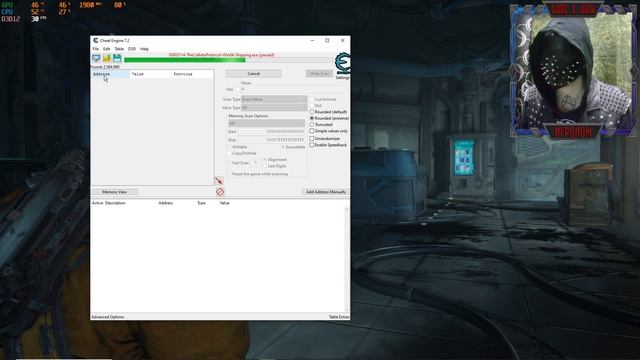Select the Truncated radio button
Screen dimensions: 640x360
[x=312, y=124]
